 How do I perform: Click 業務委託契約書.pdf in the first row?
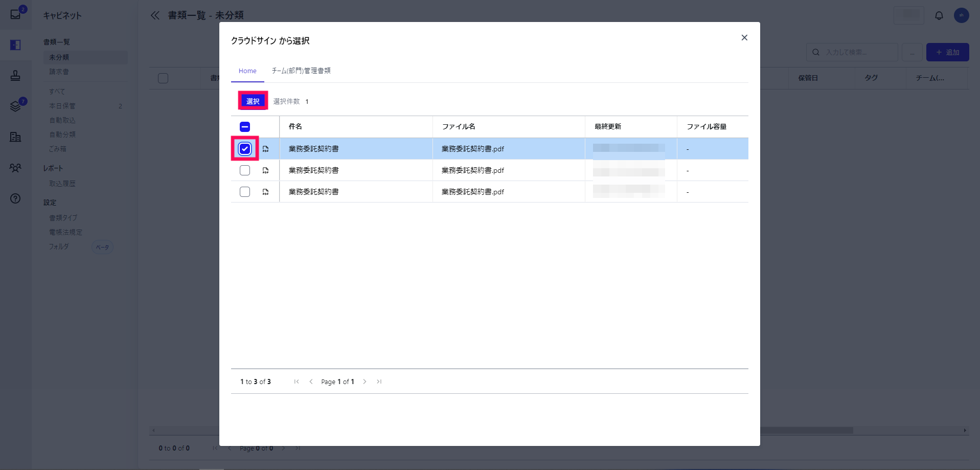point(473,149)
